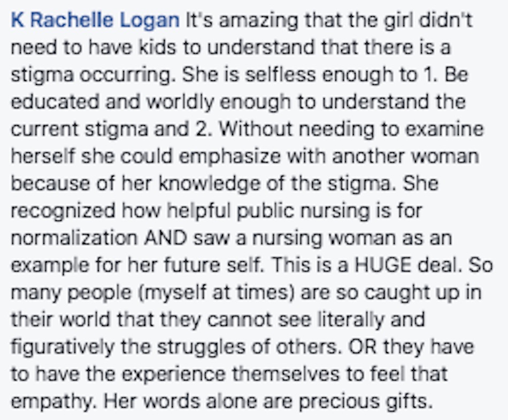The image size is (508, 420).
Task: Click the word "knowledge" in the comment
Action: pyautogui.click(x=209, y=183)
